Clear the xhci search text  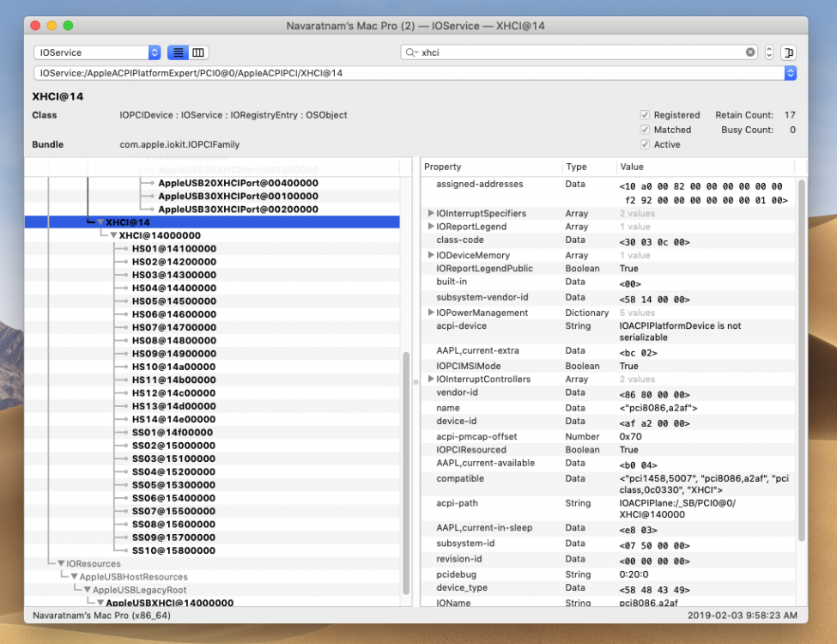[x=750, y=52]
